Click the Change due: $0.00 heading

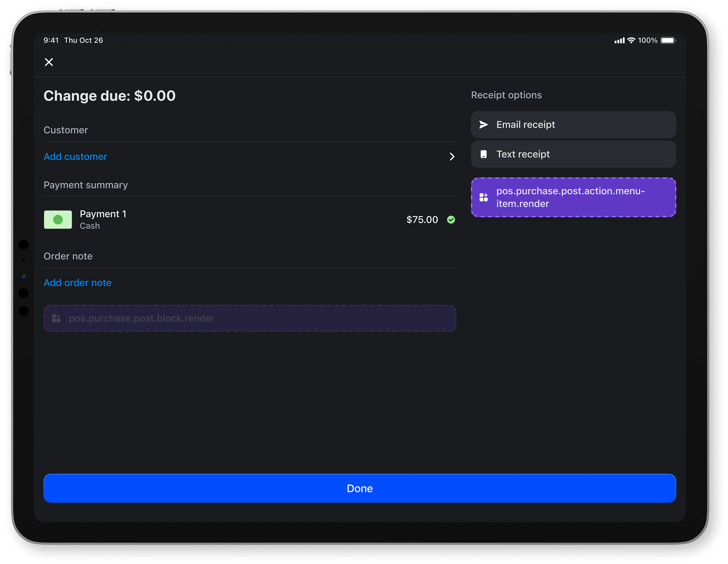coord(110,96)
